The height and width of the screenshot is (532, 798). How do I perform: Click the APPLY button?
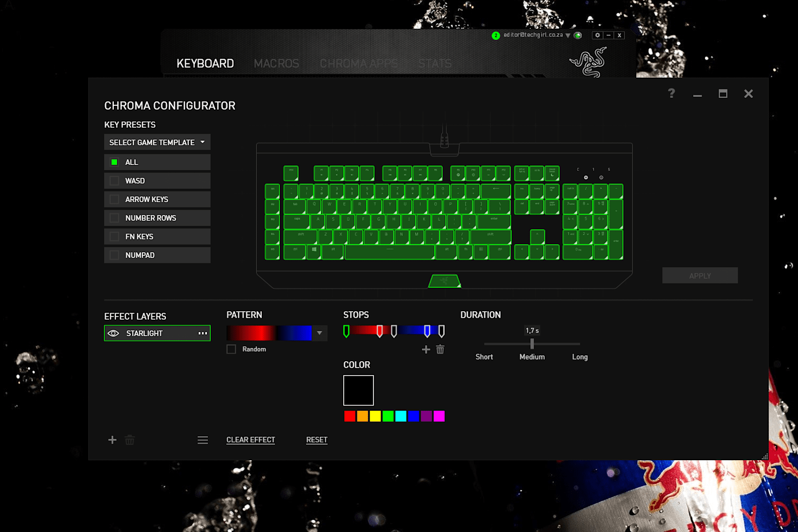(x=700, y=276)
